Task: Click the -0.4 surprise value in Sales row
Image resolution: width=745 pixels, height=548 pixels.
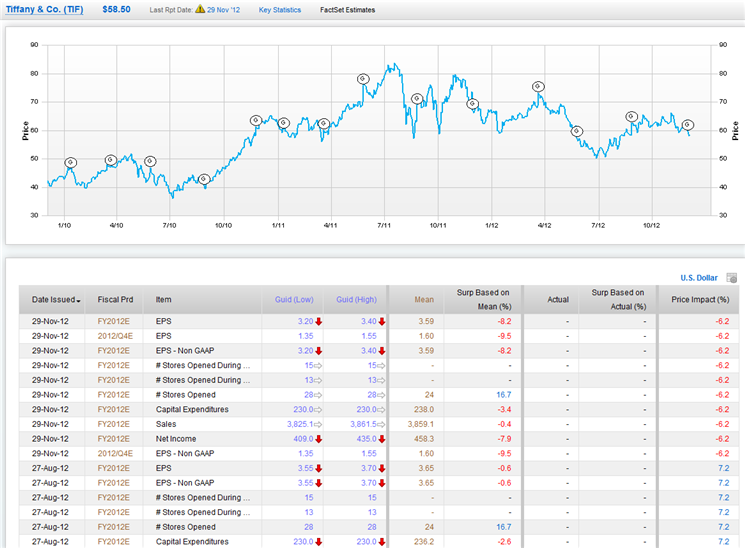Action: (x=504, y=424)
